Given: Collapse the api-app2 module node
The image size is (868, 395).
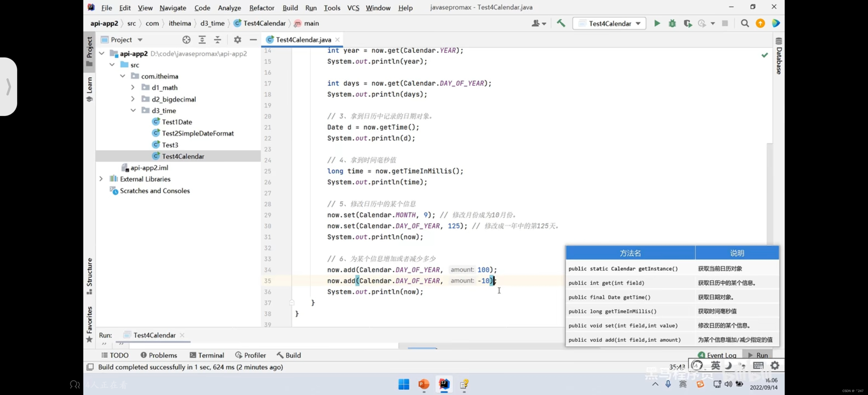Looking at the screenshot, I should pos(102,53).
